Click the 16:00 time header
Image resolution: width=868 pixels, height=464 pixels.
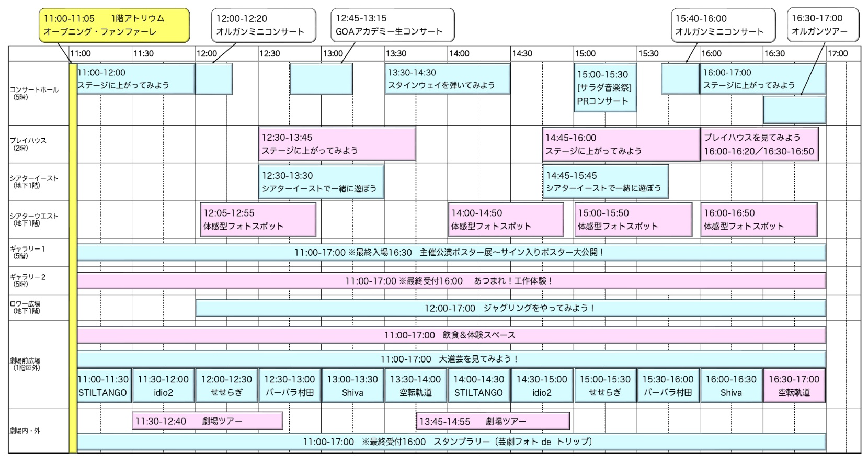[x=712, y=53]
